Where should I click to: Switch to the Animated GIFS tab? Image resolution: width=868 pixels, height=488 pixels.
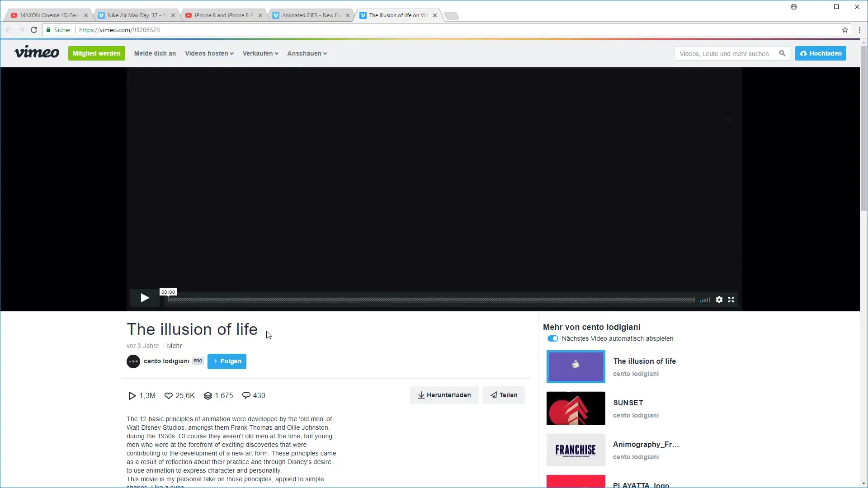pyautogui.click(x=310, y=15)
